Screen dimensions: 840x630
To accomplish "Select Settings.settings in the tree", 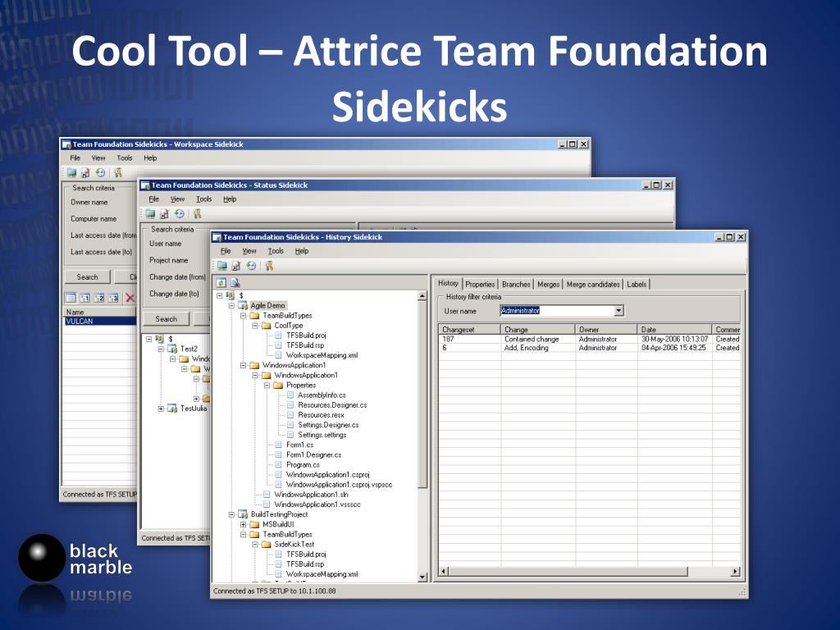I will 322,435.
